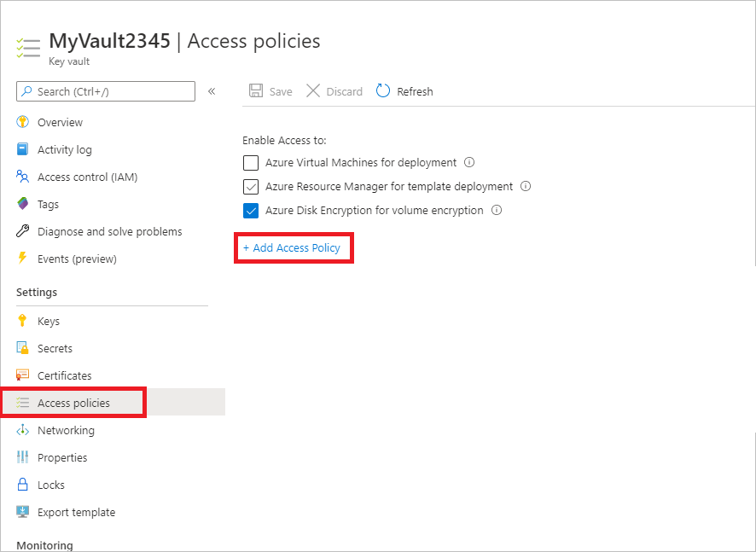This screenshot has width=756, height=552.
Task: Select the Networking sidebar icon
Action: [22, 430]
